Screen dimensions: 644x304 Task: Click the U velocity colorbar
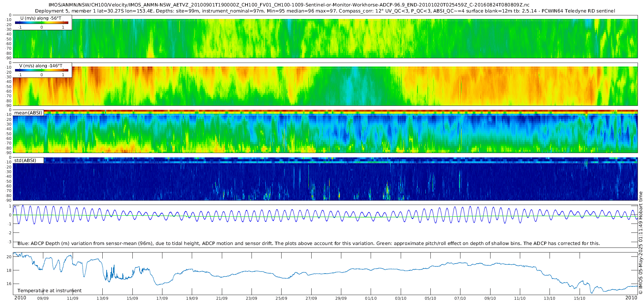click(42, 23)
